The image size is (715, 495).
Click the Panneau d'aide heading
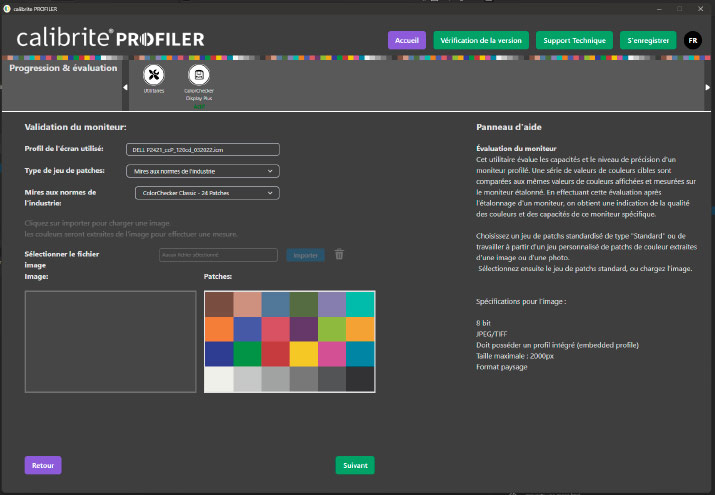click(x=508, y=127)
